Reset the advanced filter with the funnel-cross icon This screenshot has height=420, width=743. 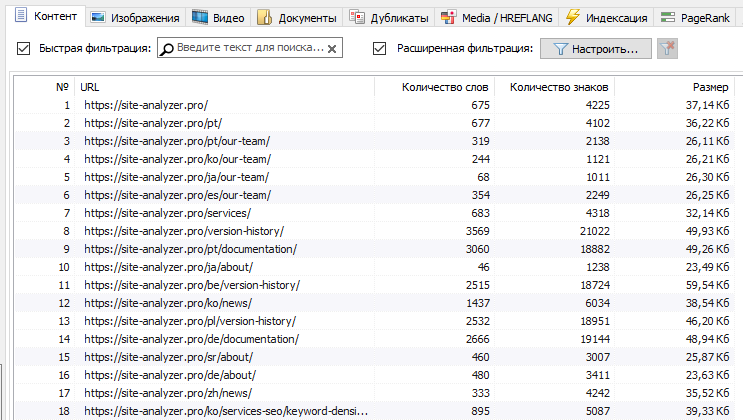tap(667, 48)
